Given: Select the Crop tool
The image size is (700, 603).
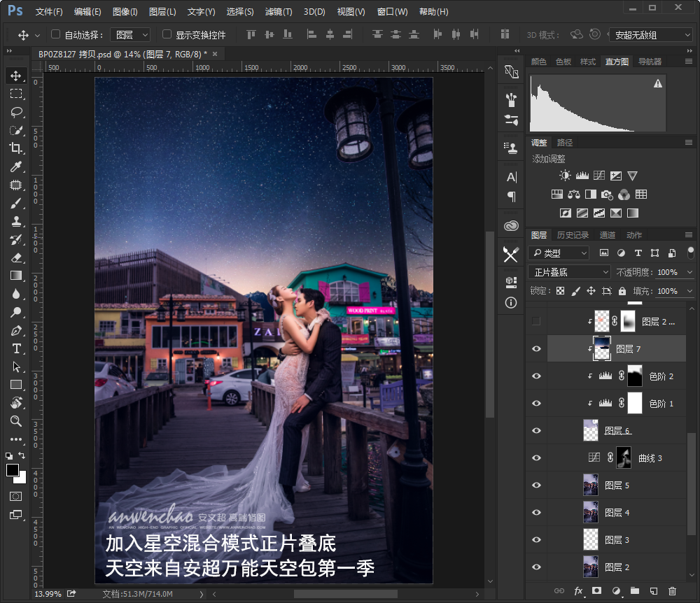Looking at the screenshot, I should tap(16, 148).
